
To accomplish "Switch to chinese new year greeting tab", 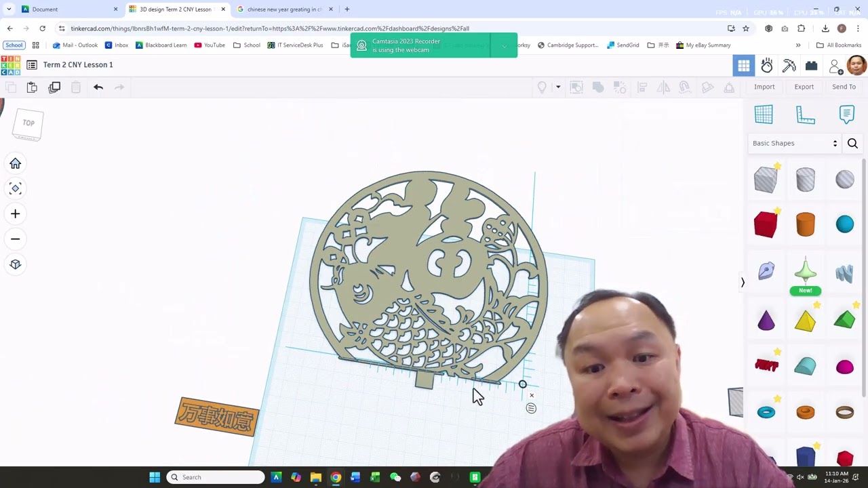I will pyautogui.click(x=285, y=9).
